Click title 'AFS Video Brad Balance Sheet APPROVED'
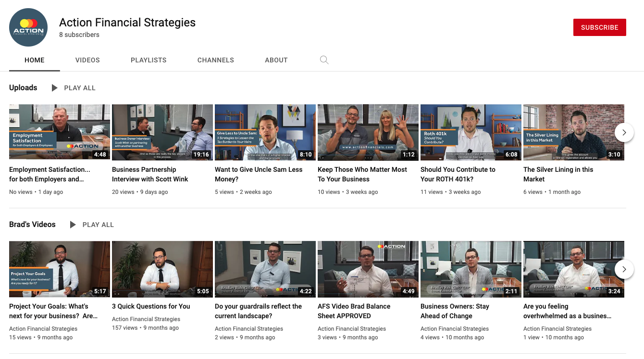 pos(354,311)
